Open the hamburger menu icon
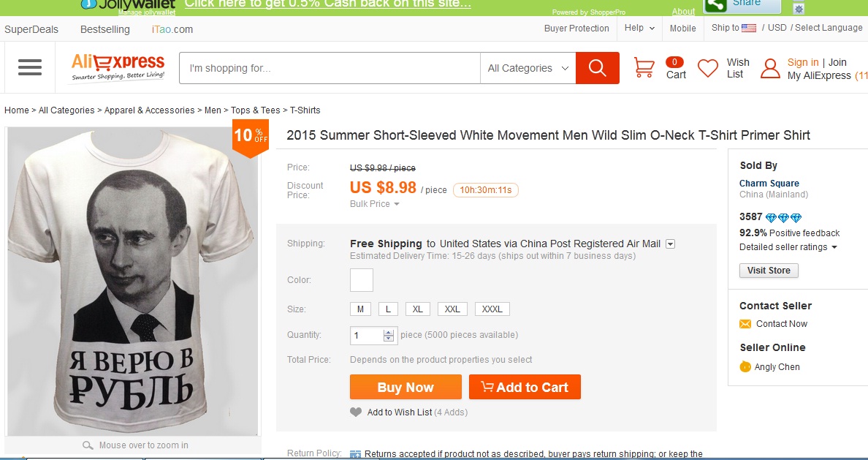This screenshot has width=868, height=460. coord(30,68)
